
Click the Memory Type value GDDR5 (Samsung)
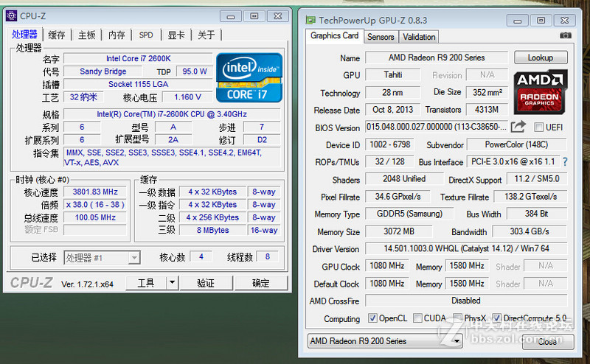(409, 214)
